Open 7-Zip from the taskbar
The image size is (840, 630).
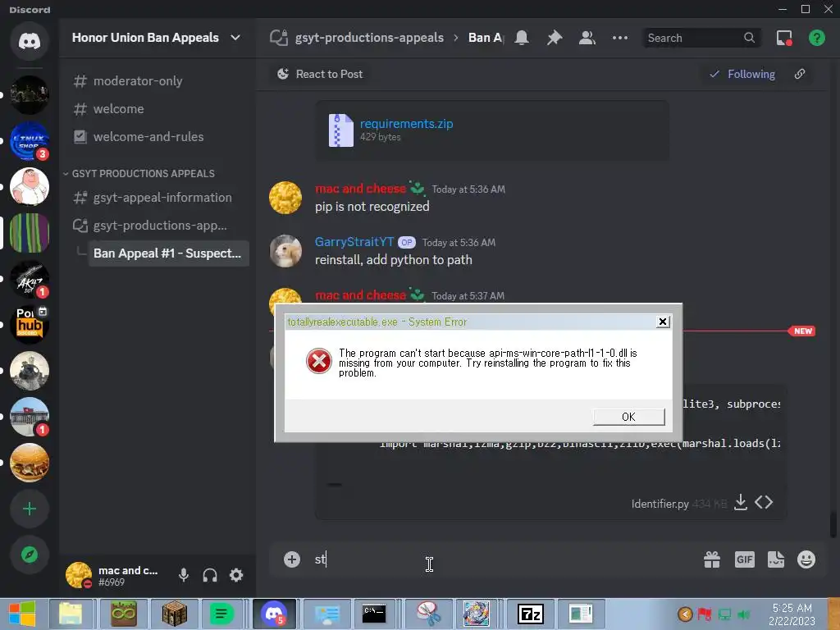531,614
